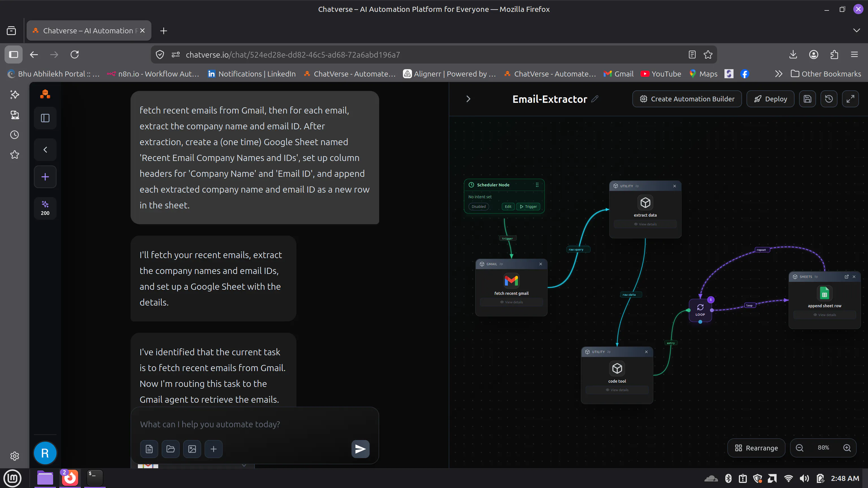Image resolution: width=868 pixels, height=488 pixels.
Task: Attach a document file to message
Action: (x=149, y=449)
